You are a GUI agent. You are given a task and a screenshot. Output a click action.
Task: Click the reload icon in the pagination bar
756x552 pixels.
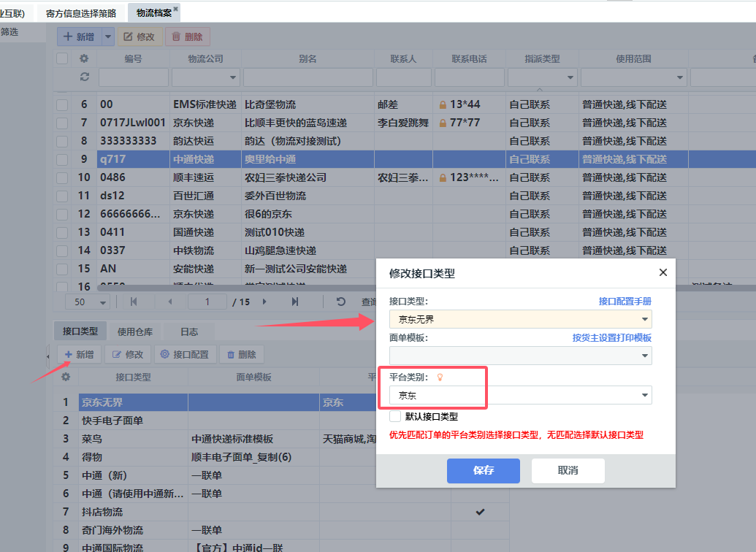[x=340, y=302]
